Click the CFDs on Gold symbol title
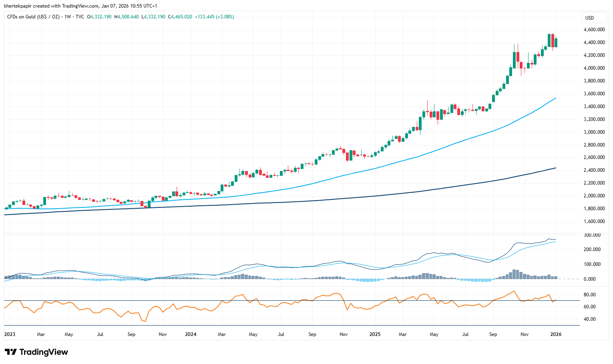Viewport: 613px width, 364px height. [33, 17]
